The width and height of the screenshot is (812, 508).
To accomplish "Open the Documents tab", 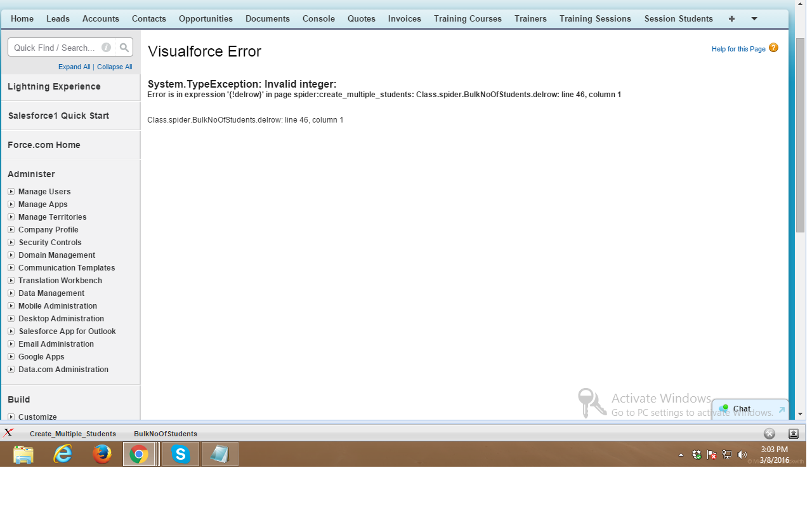I will (268, 19).
